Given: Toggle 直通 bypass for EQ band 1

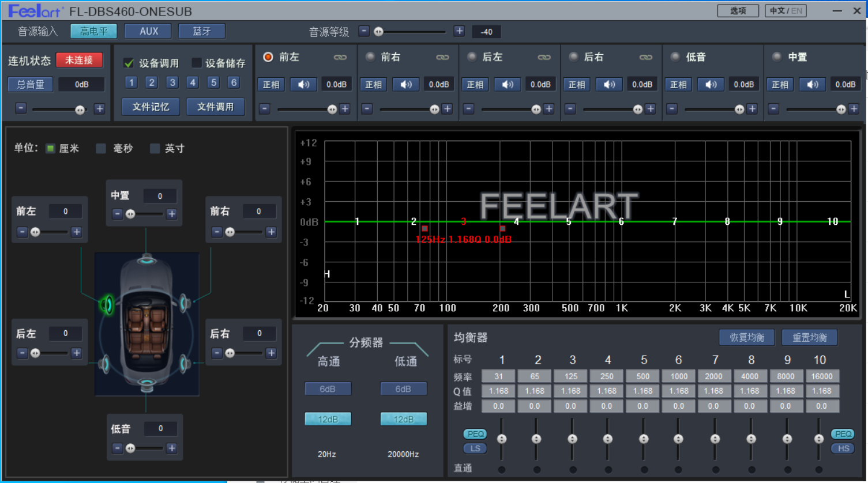Looking at the screenshot, I should (x=502, y=469).
